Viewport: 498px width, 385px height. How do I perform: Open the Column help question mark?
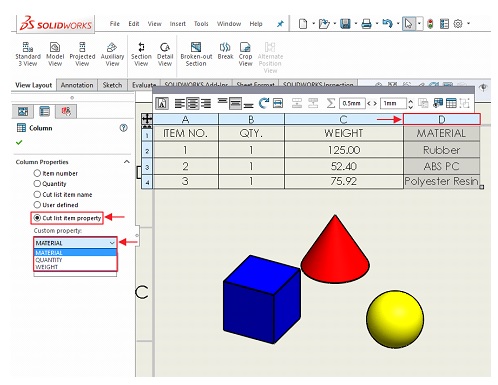[x=124, y=128]
